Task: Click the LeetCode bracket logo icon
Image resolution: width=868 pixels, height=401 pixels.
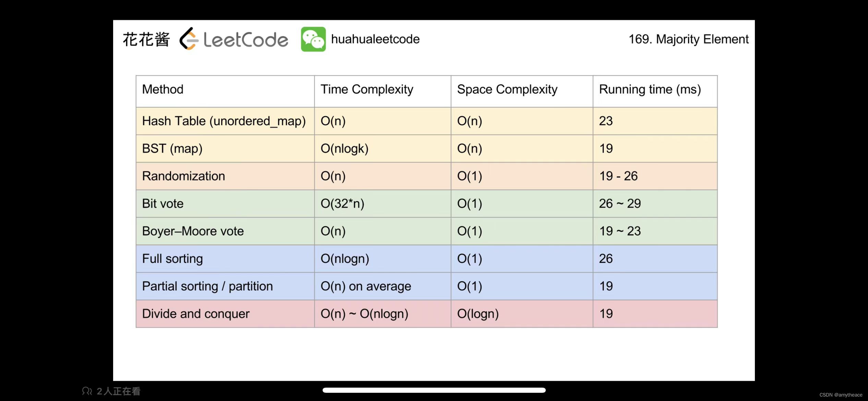Action: 189,39
